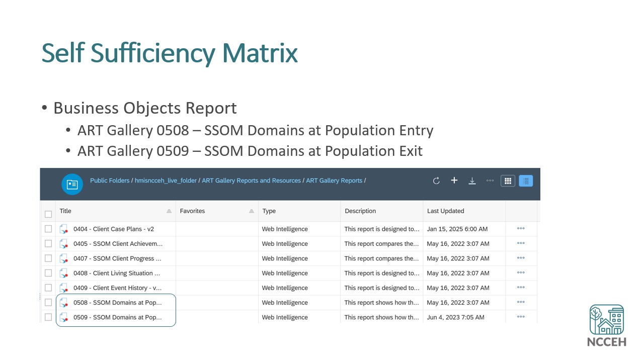Image resolution: width=644 pixels, height=362 pixels.
Task: Click the document icon of 0409 report
Action: (64, 288)
